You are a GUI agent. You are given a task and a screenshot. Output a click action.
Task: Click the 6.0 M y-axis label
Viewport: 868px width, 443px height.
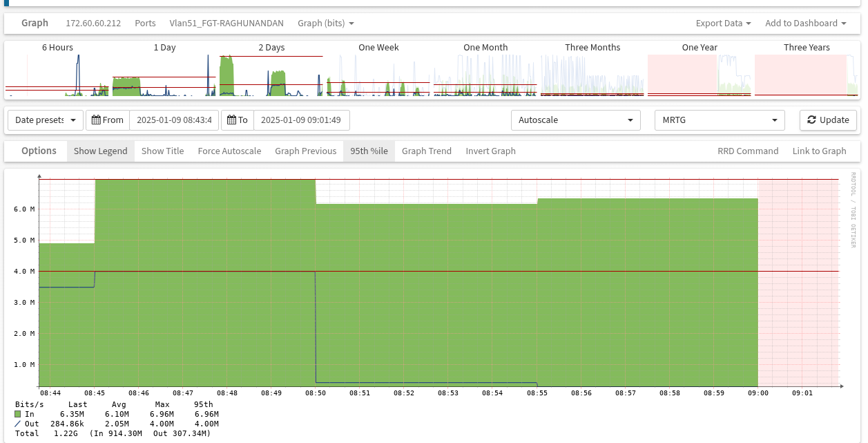(24, 209)
